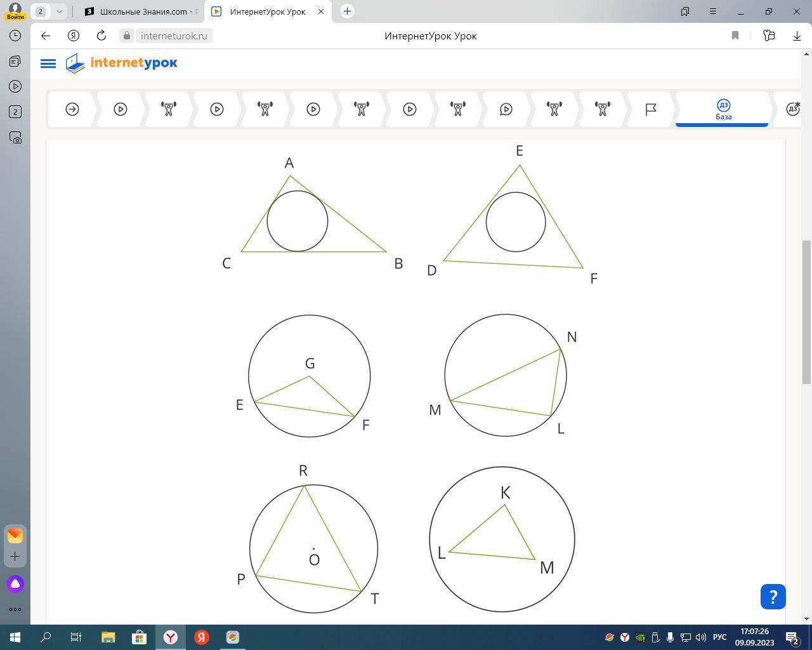Open the screenshot camera icon in sidebar
812x650 pixels.
click(15, 137)
